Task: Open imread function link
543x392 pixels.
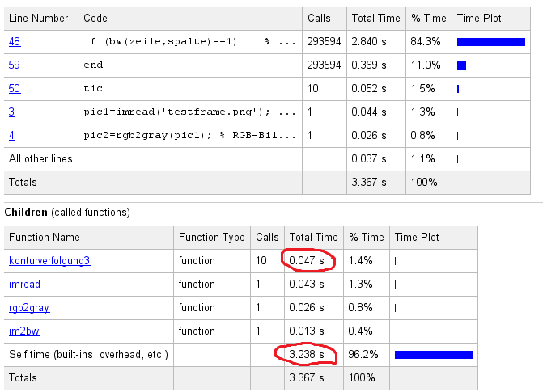Action: coord(24,285)
